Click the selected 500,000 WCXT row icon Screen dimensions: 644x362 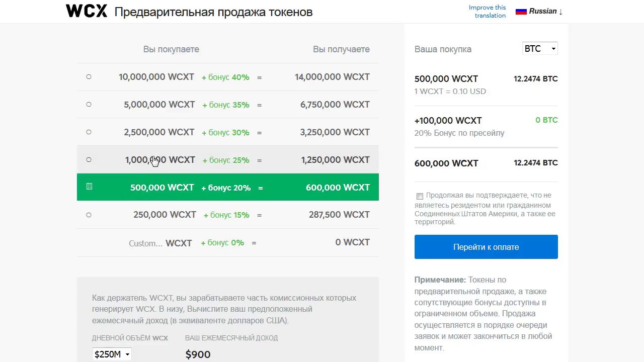tap(89, 187)
